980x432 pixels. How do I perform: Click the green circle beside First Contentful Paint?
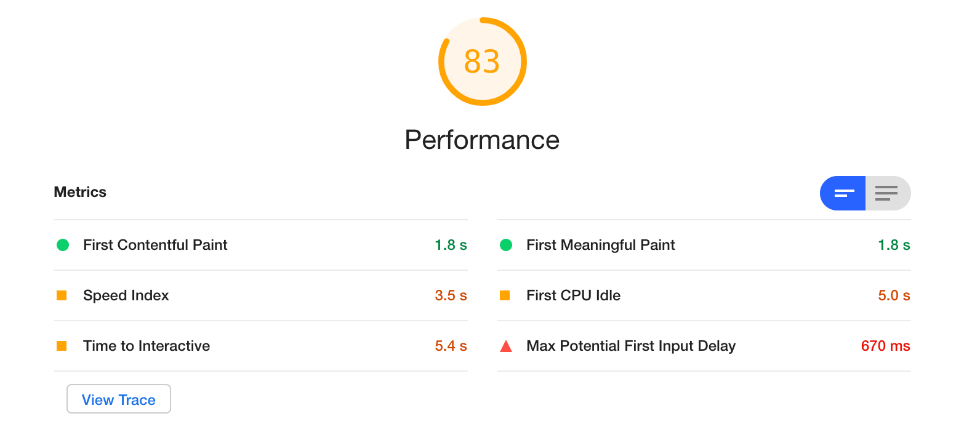[x=63, y=245]
